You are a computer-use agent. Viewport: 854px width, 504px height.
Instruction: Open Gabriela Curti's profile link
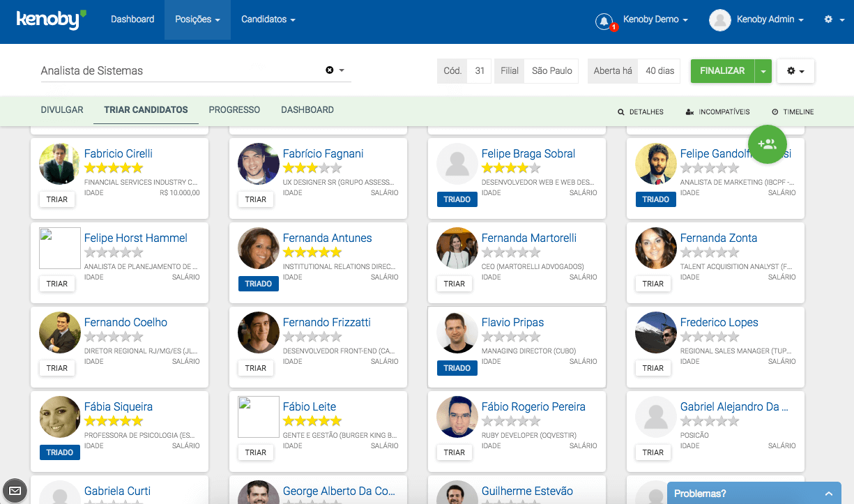point(117,491)
